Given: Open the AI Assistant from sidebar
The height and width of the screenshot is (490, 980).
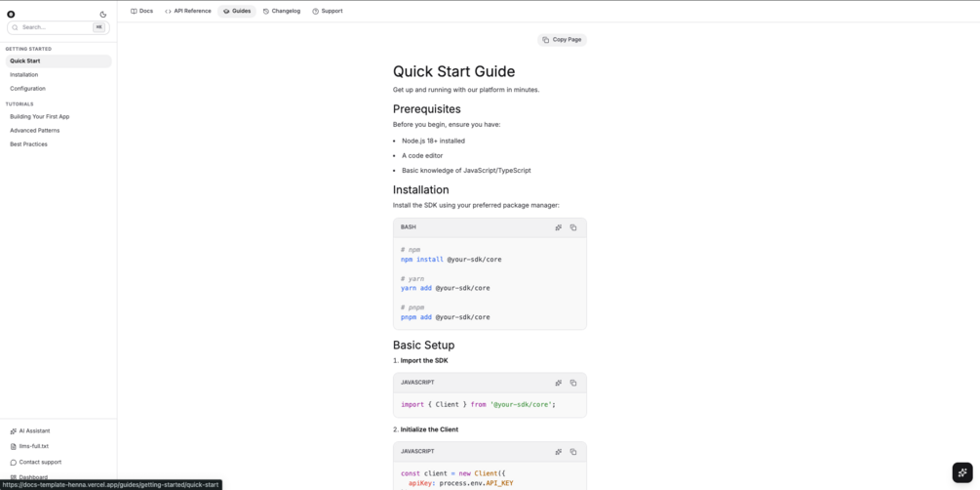Looking at the screenshot, I should click(x=34, y=430).
